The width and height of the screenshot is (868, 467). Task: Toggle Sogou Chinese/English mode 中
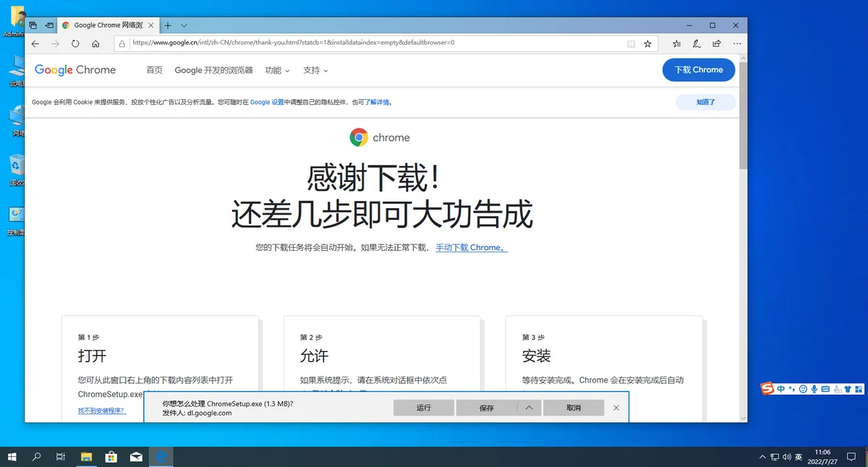pos(781,389)
